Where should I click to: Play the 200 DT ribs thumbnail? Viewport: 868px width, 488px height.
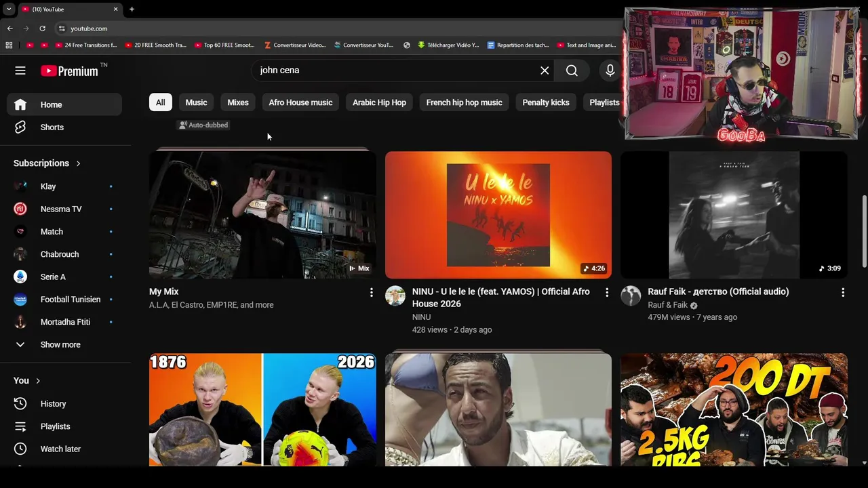pyautogui.click(x=734, y=409)
